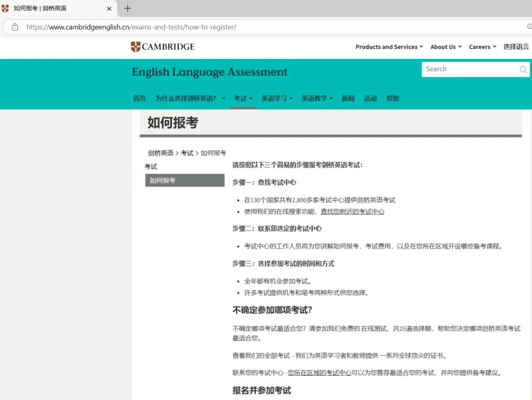Expand the Careers dropdown

click(482, 47)
